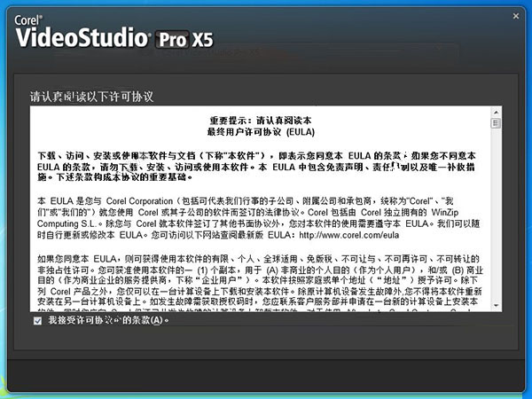Image resolution: width=532 pixels, height=399 pixels.
Task: Click the bold paragraph starting 下载、访问、安装
Action: click(x=256, y=167)
